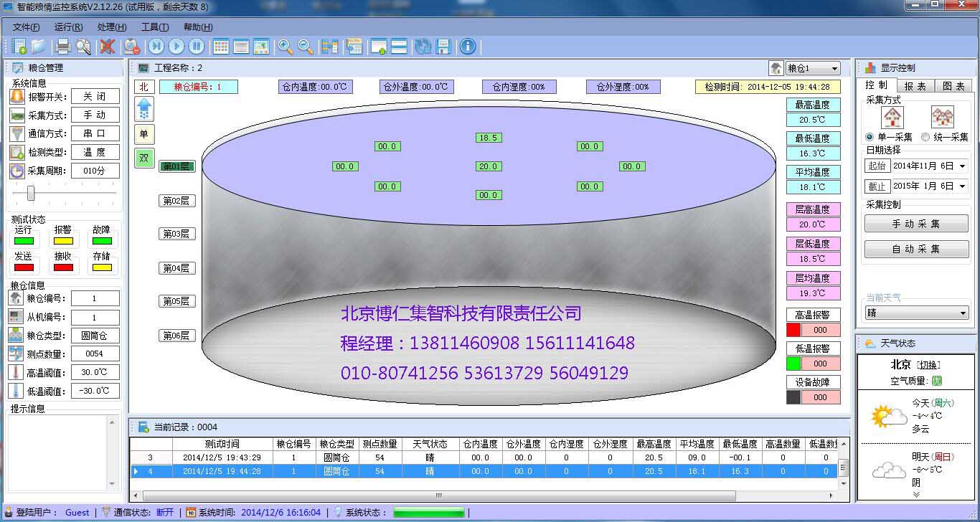Select layer 第02层
This screenshot has width=980, height=522.
coord(177,201)
